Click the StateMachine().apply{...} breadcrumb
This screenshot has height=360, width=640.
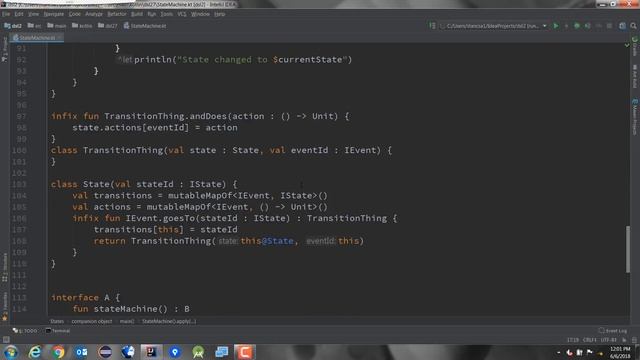click(x=169, y=321)
